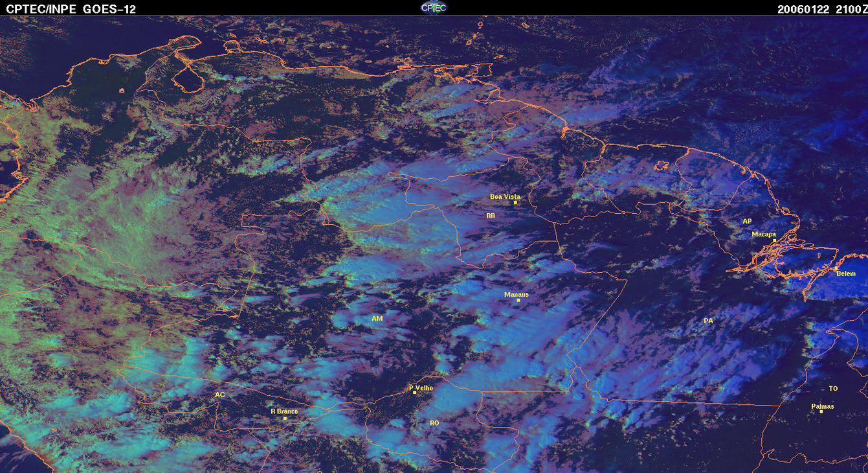
Task: Click the 'R Branco' city label
Action: pyautogui.click(x=284, y=411)
